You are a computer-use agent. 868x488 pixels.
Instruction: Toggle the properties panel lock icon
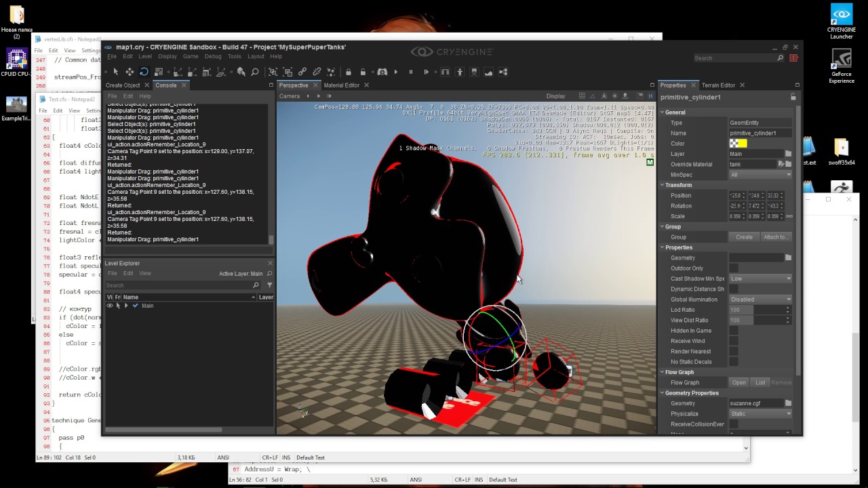tap(793, 98)
